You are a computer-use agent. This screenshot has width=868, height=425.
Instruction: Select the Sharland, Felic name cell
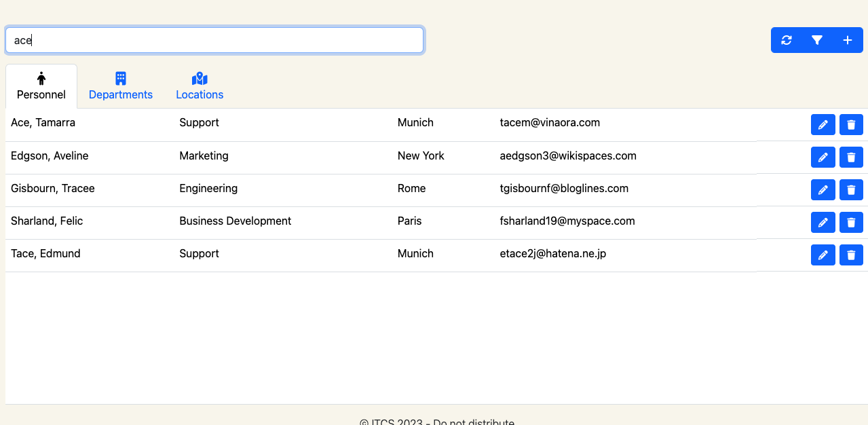point(47,221)
